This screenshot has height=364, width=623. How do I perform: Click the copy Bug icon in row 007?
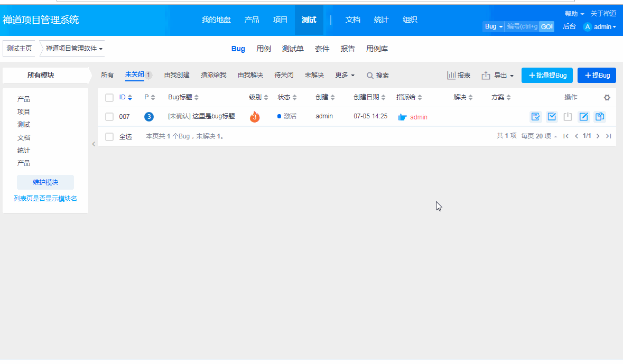pyautogui.click(x=599, y=117)
